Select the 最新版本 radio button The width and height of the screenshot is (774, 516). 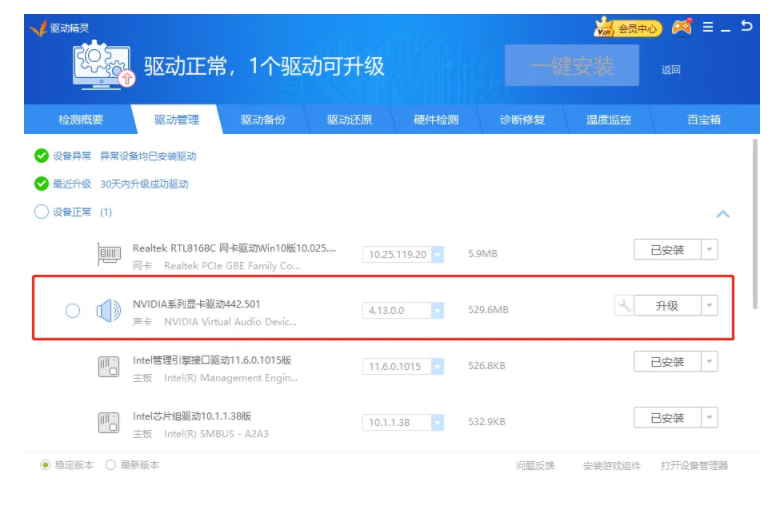tap(111, 465)
